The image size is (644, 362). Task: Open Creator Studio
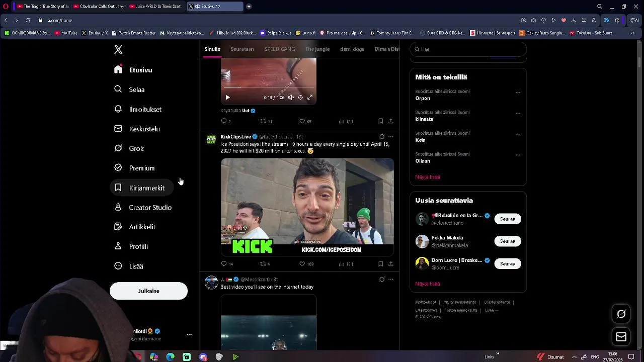(143, 207)
